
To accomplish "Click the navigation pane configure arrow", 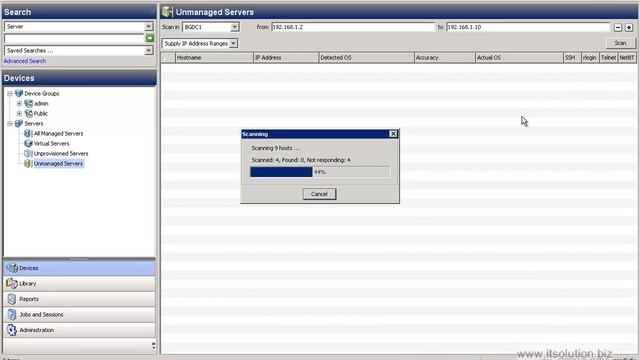I will point(153,345).
